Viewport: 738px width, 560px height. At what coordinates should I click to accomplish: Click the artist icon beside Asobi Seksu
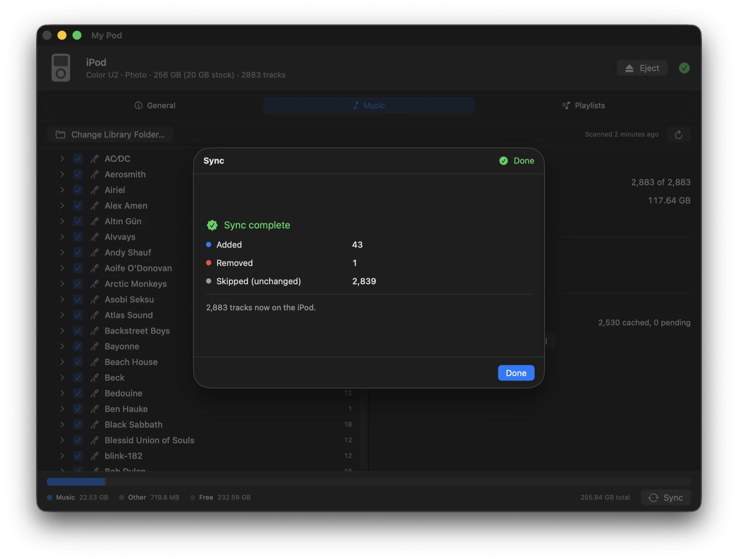(95, 299)
